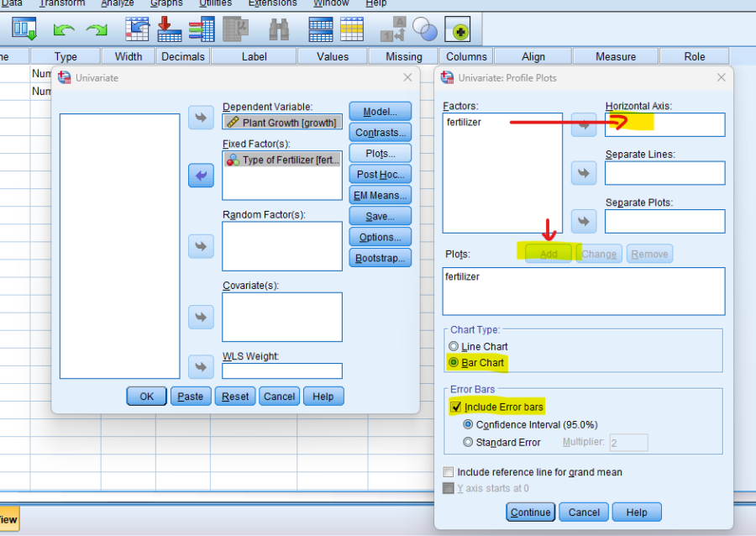Click the blue left-arrow beside Fixed Factors
The image size is (756, 536).
[201, 176]
